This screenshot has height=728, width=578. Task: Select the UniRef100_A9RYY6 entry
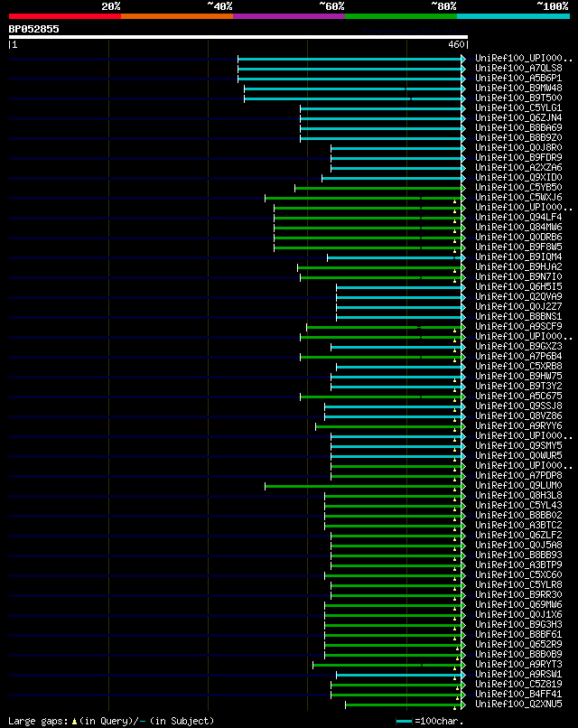click(518, 425)
